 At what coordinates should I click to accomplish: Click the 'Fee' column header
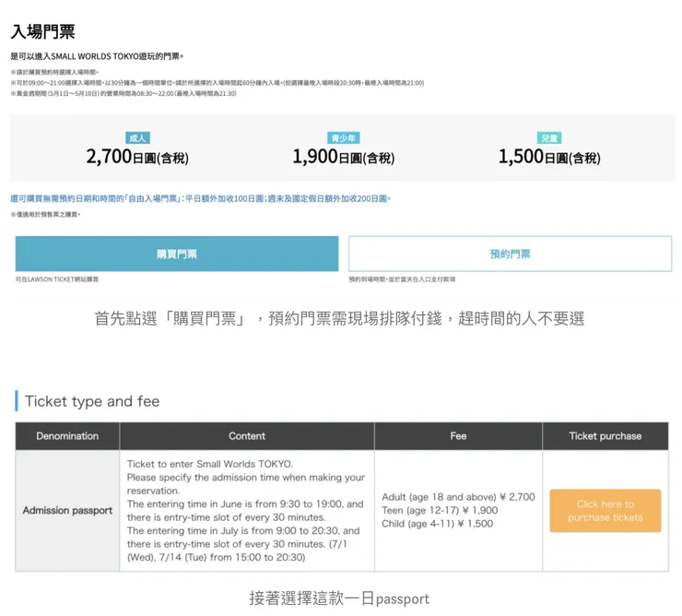[458, 436]
